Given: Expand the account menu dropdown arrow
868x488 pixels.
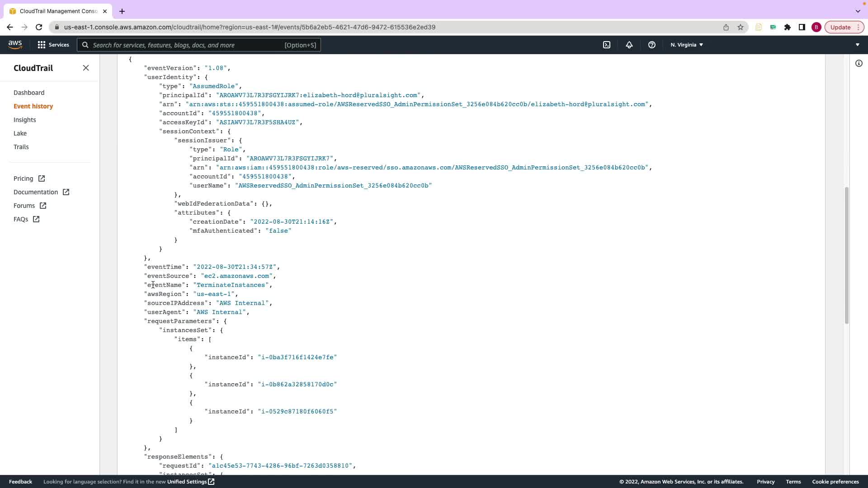Looking at the screenshot, I should (857, 45).
